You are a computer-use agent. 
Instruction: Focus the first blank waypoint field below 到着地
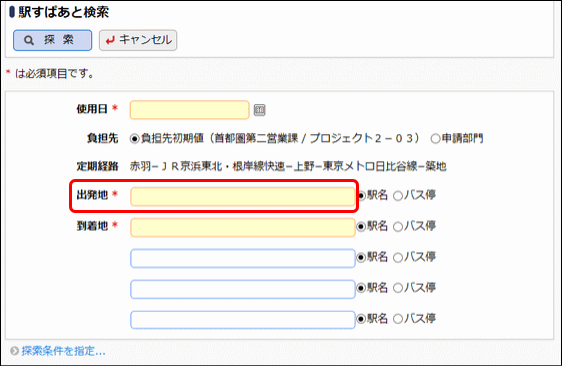[x=243, y=258]
